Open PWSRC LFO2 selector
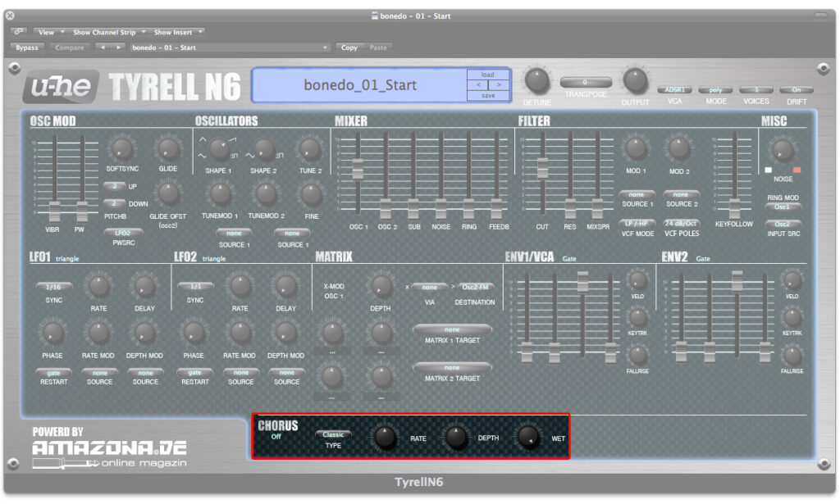This screenshot has height=504, width=840. pyautogui.click(x=123, y=233)
